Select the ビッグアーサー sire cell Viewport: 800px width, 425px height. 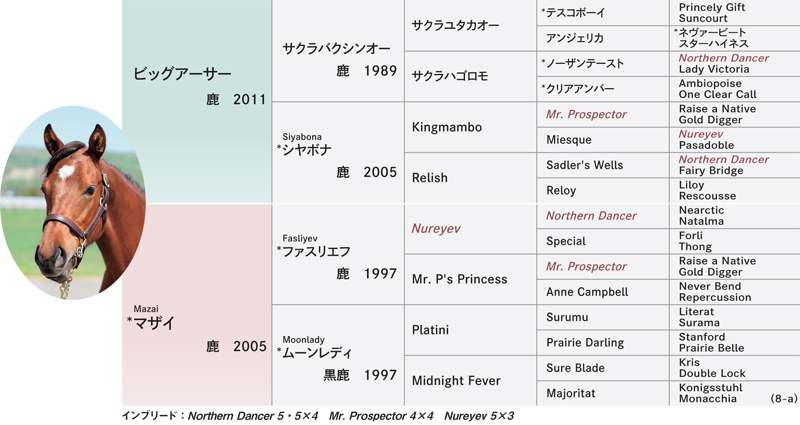197,102
